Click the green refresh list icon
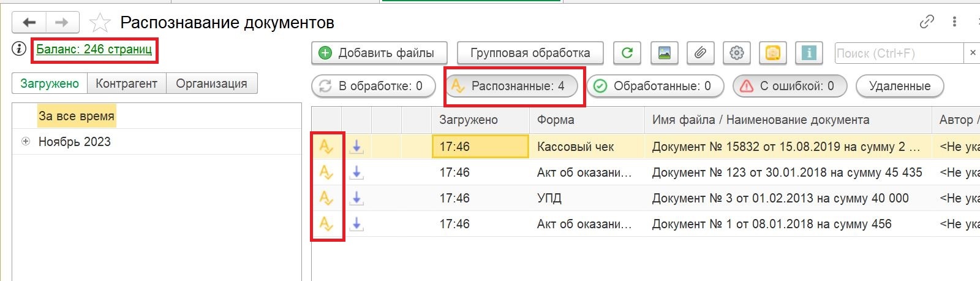 (627, 53)
